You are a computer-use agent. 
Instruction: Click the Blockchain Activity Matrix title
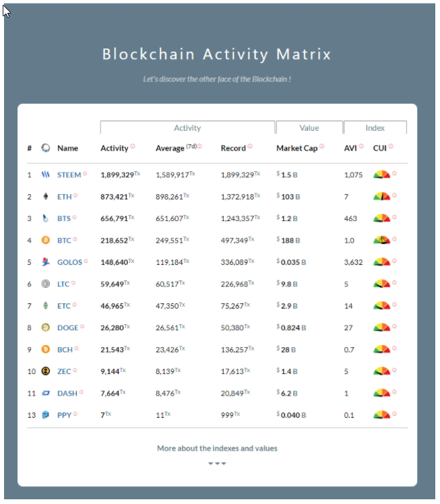coord(216,54)
